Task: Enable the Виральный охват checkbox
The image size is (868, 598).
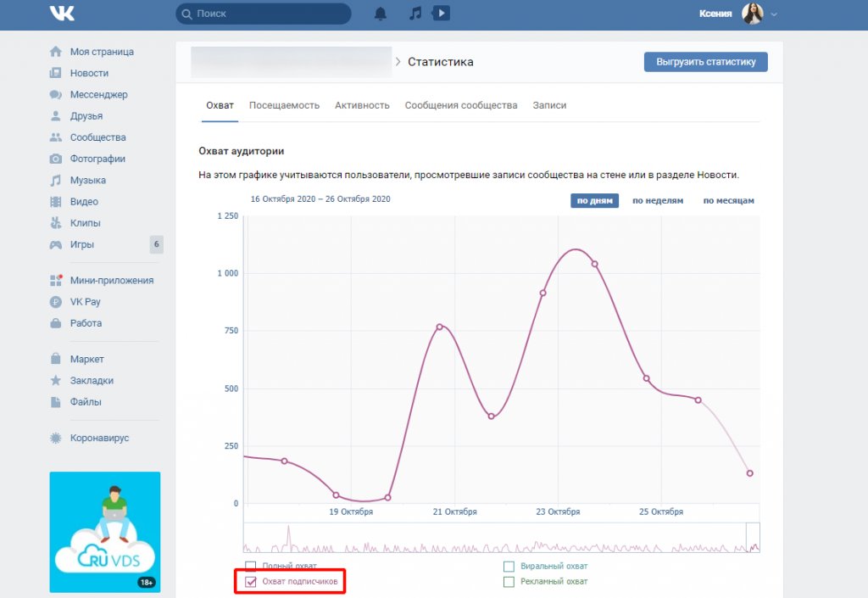Action: (509, 566)
